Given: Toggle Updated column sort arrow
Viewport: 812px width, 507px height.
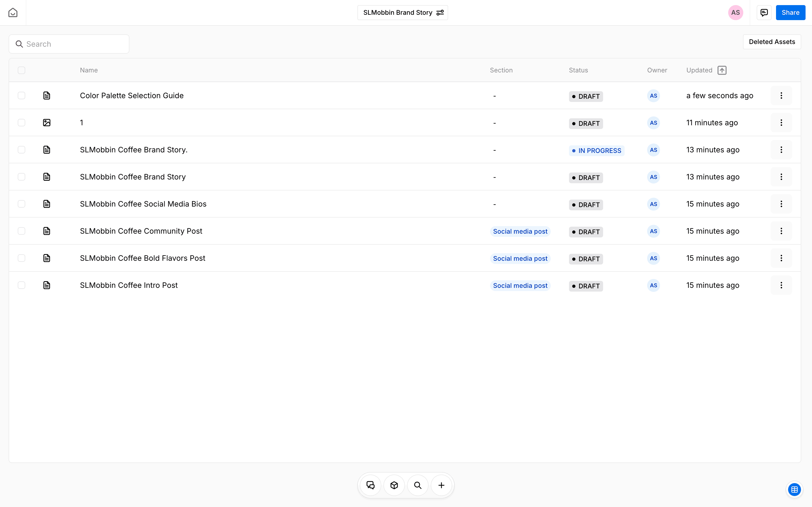Looking at the screenshot, I should (722, 70).
